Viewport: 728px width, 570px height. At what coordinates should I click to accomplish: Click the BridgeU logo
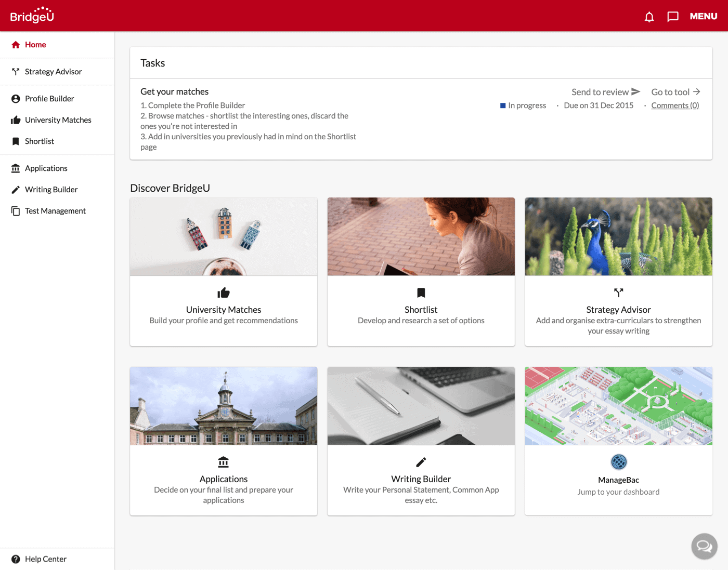pos(32,16)
